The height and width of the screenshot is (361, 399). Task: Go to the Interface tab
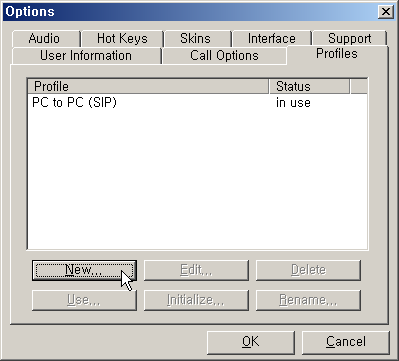click(272, 39)
